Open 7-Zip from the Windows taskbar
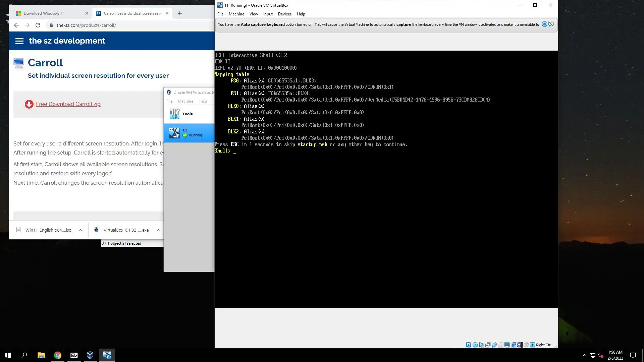 pyautogui.click(x=74, y=355)
